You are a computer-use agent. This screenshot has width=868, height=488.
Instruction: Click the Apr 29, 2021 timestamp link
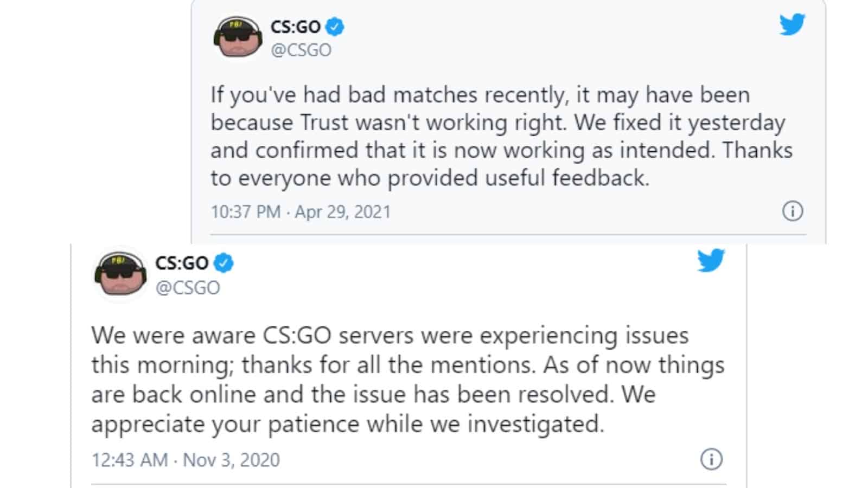pos(342,213)
